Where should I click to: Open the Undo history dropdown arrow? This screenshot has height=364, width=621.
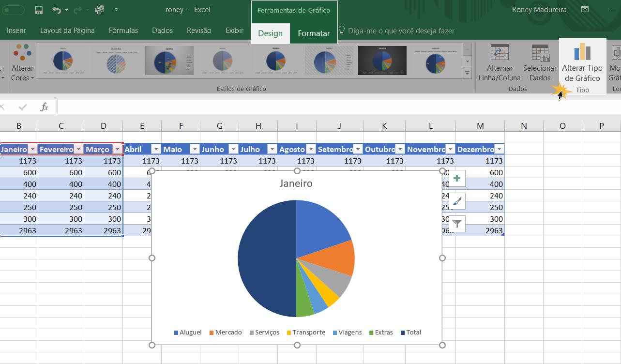66,10
